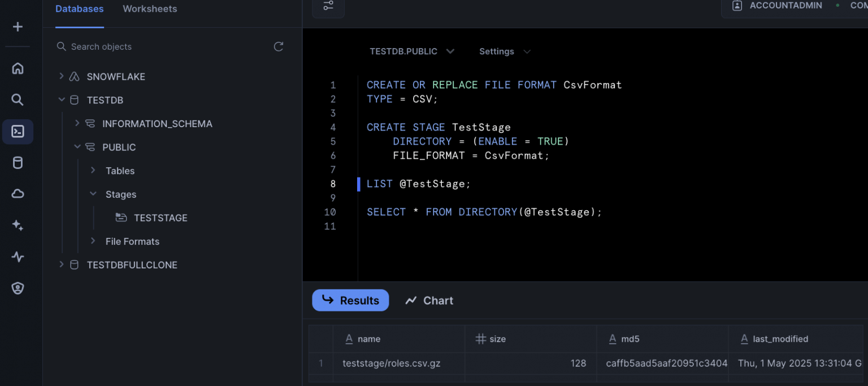
Task: Click the Results button
Action: (x=350, y=301)
